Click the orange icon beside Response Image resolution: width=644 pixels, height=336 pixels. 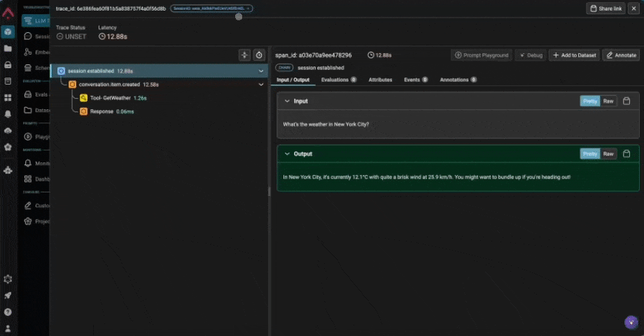tap(84, 111)
